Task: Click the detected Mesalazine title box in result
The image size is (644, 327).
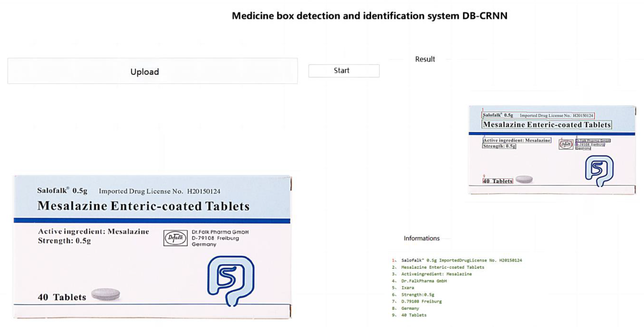Action: click(547, 124)
